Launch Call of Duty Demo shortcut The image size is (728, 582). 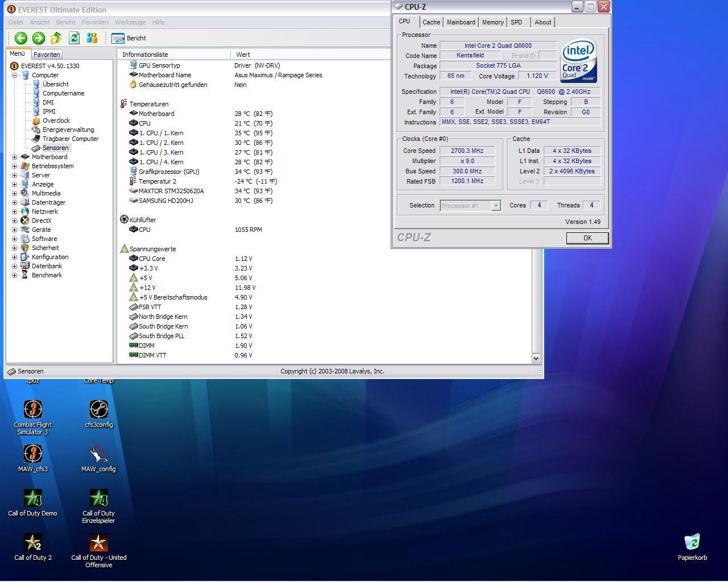coord(33,502)
